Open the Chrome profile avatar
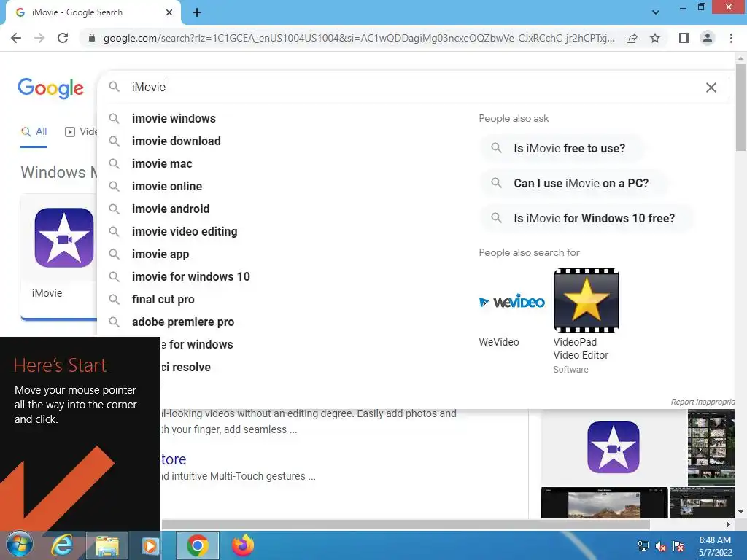 [x=708, y=38]
